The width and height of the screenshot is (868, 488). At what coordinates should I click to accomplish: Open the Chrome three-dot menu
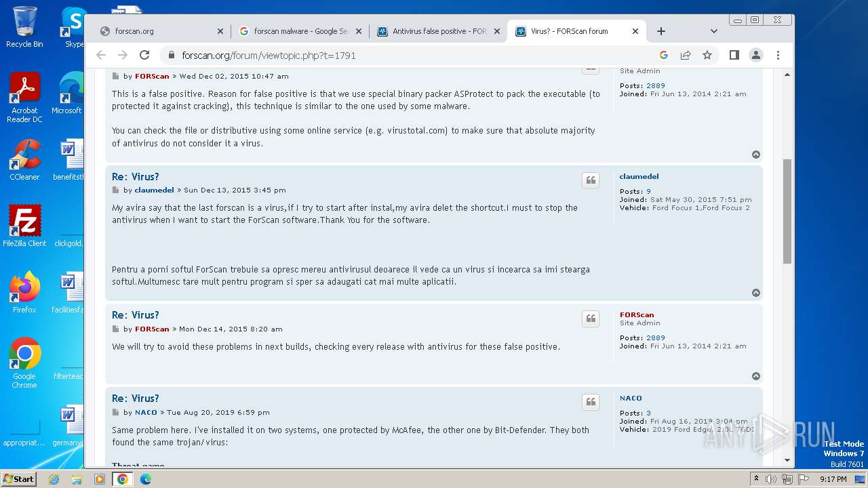[x=778, y=56]
